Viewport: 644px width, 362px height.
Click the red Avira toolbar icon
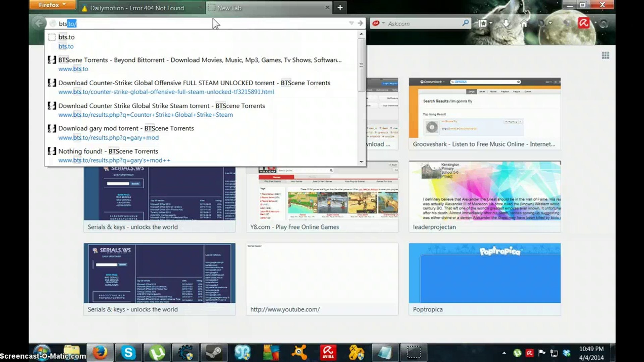584,23
